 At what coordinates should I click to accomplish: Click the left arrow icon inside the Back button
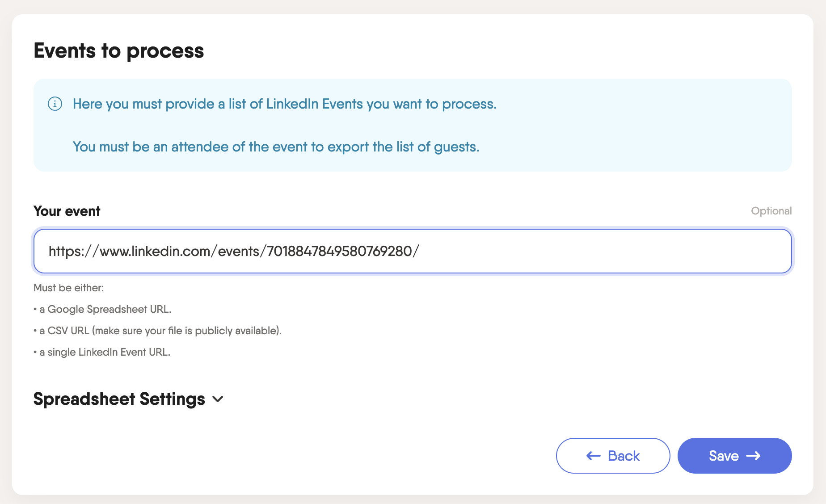point(593,456)
